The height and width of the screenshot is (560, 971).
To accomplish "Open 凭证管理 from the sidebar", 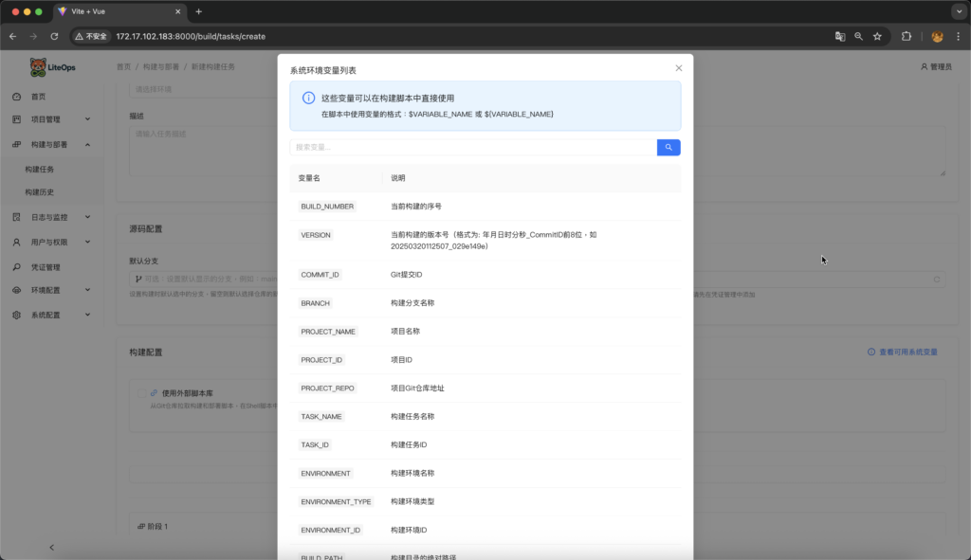I will click(x=46, y=267).
